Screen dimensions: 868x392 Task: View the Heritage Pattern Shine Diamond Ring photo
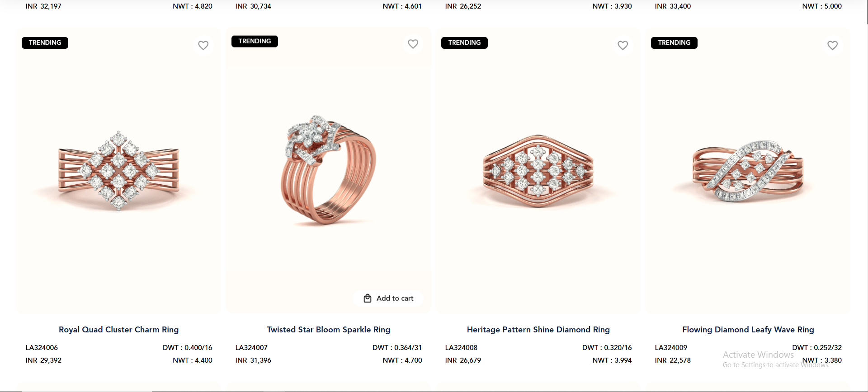(x=538, y=171)
